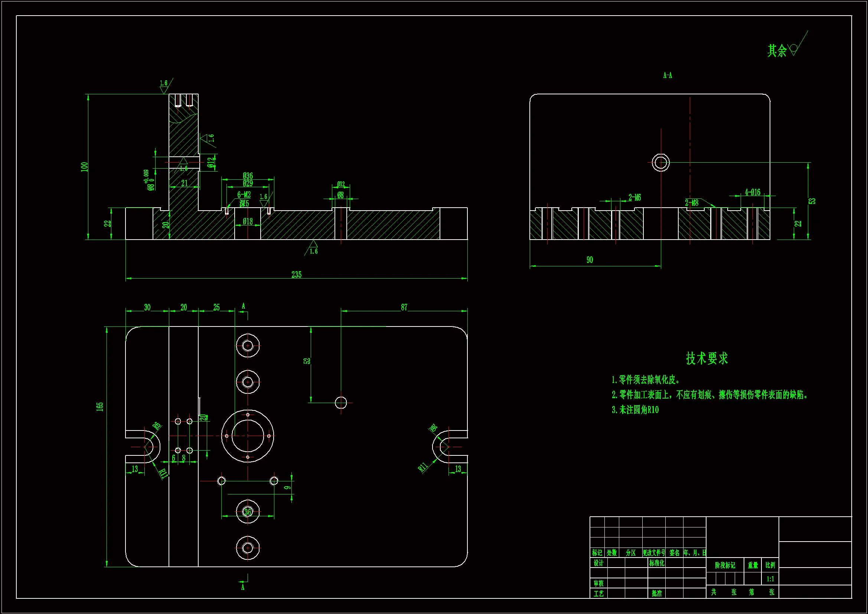The image size is (868, 614).
Task: Click the 235 overall length dimension
Action: [296, 274]
